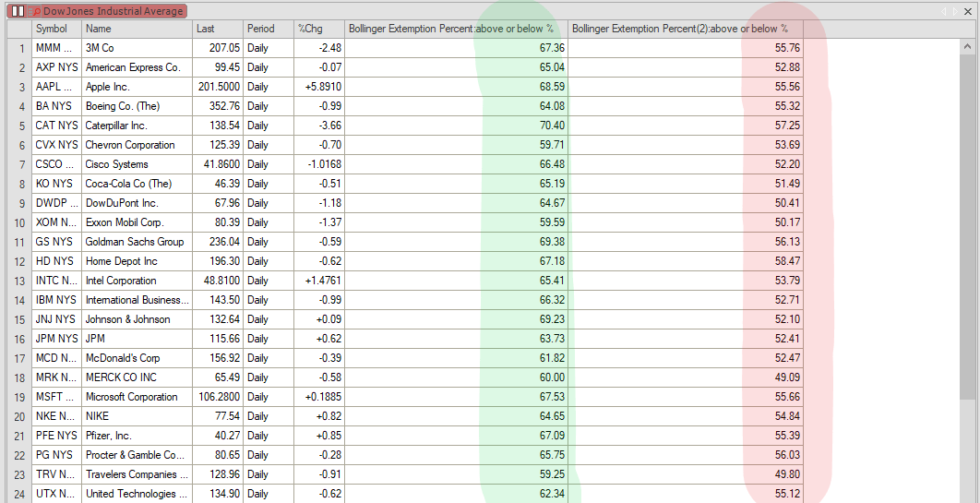Click the %Chg value -3.66

coord(318,125)
